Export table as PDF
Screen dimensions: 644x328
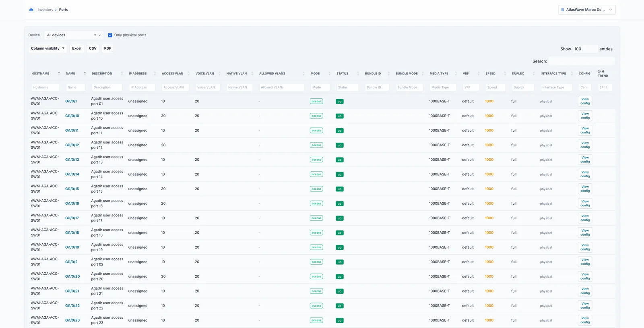(x=107, y=48)
